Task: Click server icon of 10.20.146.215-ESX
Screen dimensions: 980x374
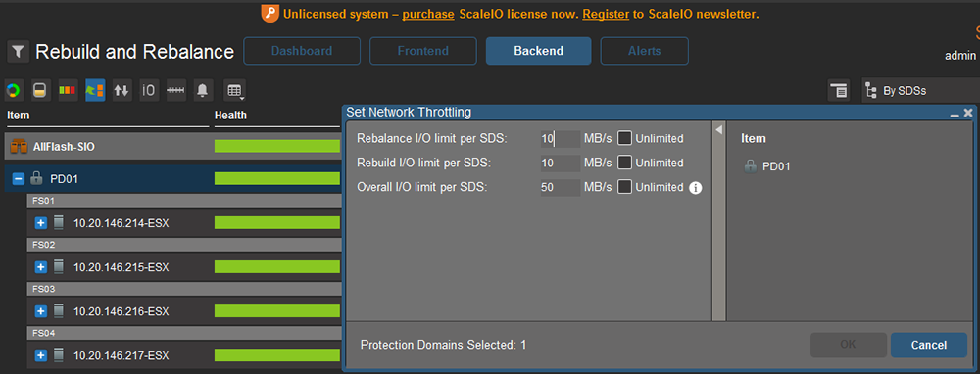Action: (59, 267)
